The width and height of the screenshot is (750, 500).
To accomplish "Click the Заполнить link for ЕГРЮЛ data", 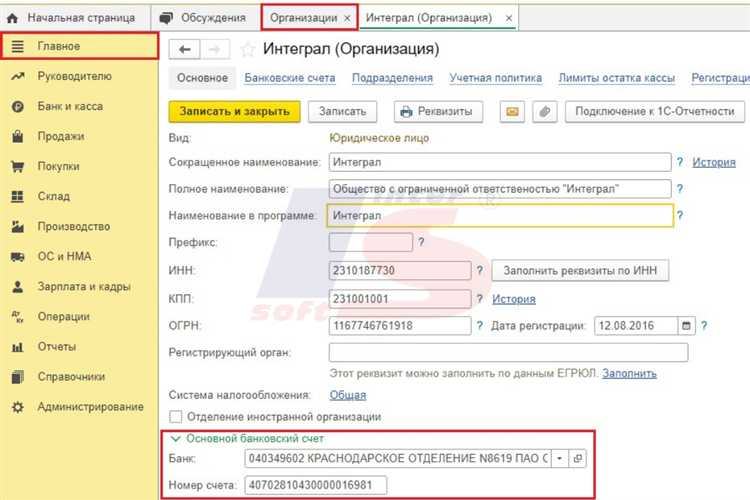I will (629, 374).
